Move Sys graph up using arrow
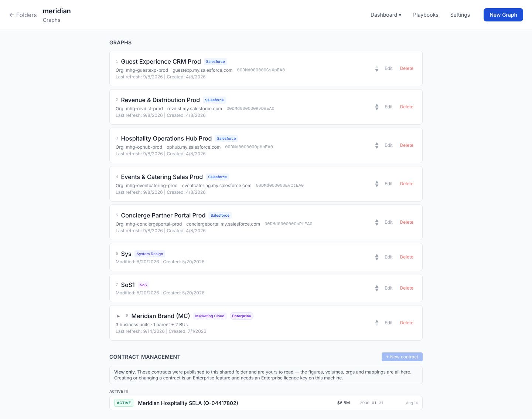The height and width of the screenshot is (419, 532). coord(377,255)
